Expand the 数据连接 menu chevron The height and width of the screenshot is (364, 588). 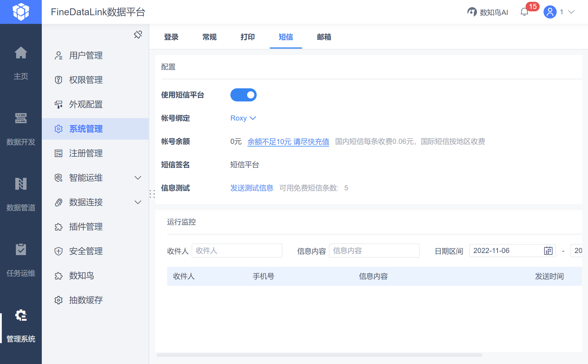[x=138, y=202]
